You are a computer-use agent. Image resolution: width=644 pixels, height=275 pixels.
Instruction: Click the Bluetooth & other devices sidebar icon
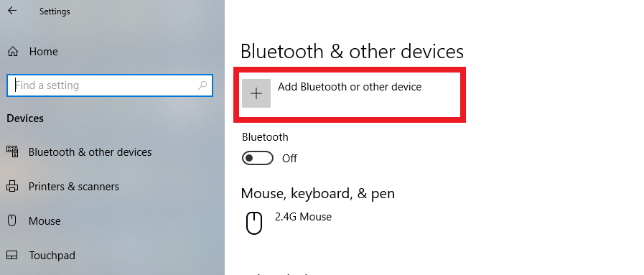click(12, 152)
